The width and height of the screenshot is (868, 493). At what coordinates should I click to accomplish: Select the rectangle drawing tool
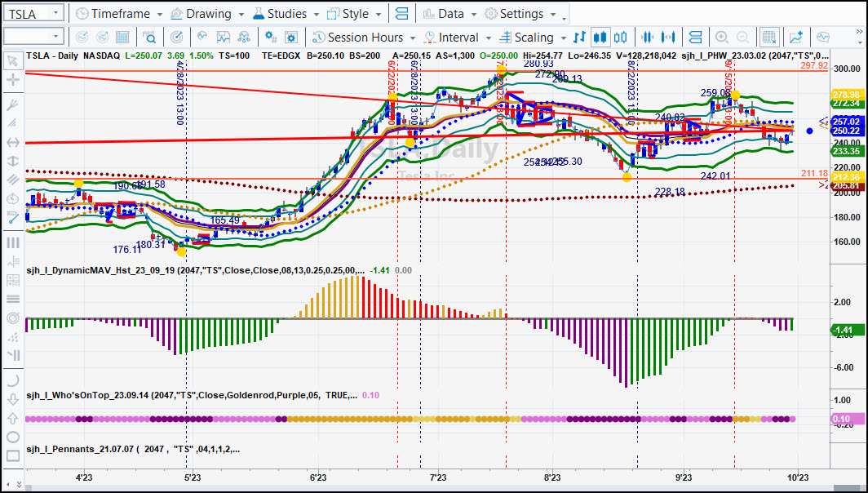pos(13,456)
